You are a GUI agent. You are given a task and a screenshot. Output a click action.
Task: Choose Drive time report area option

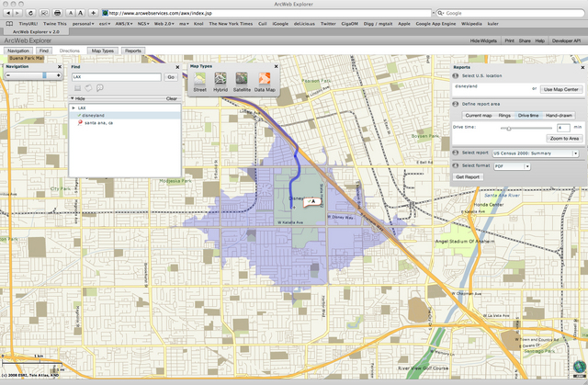[528, 116]
